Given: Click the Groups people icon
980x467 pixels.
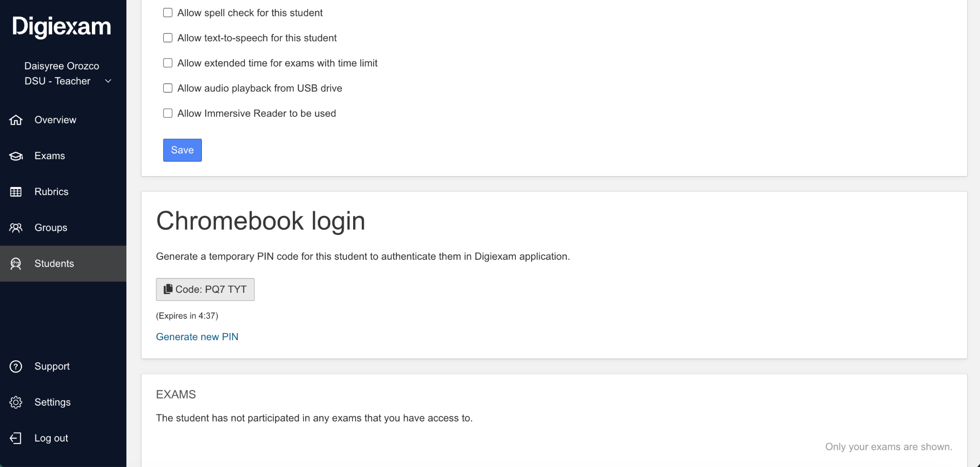Looking at the screenshot, I should [x=16, y=228].
